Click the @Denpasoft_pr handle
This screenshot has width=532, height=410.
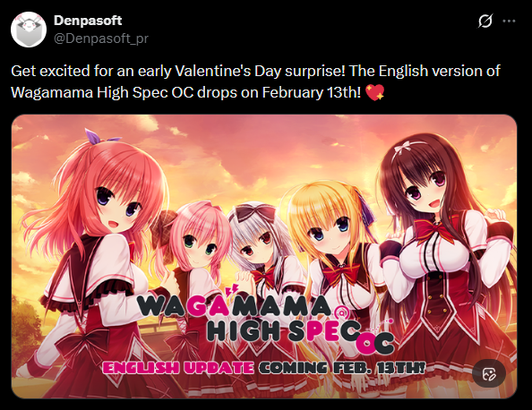(x=101, y=38)
